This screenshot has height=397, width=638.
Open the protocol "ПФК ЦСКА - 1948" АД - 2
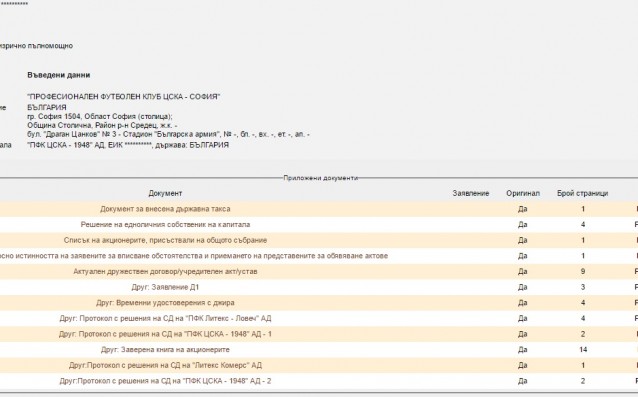tap(165, 381)
